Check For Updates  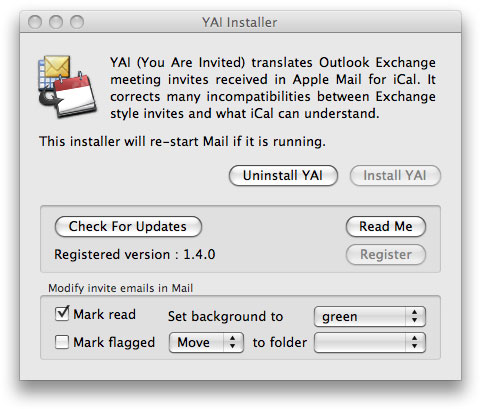tap(128, 227)
